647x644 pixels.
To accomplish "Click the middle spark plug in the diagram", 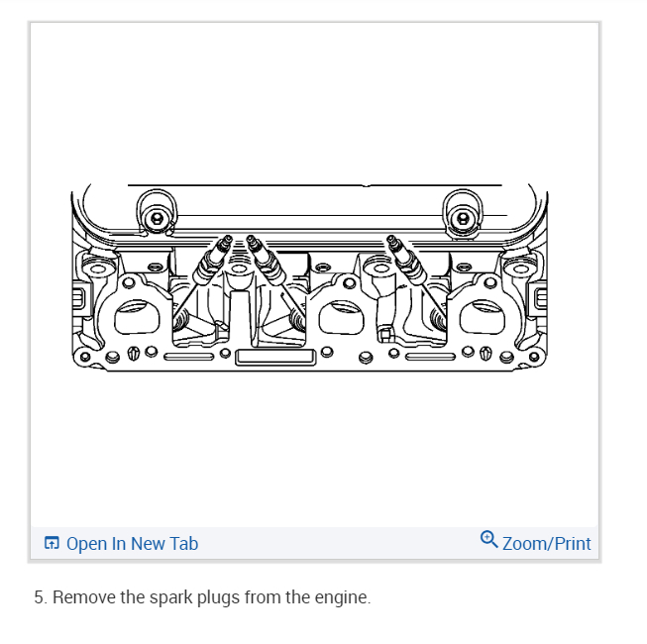I will pos(265,259).
